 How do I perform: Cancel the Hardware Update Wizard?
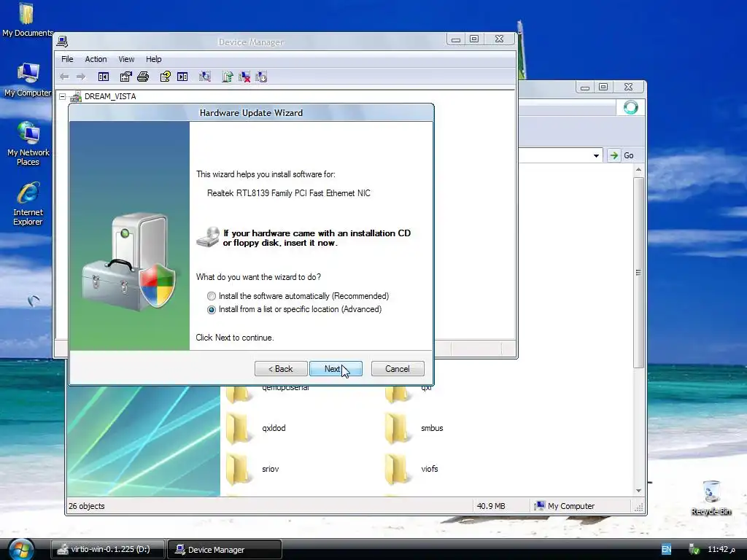click(x=398, y=368)
